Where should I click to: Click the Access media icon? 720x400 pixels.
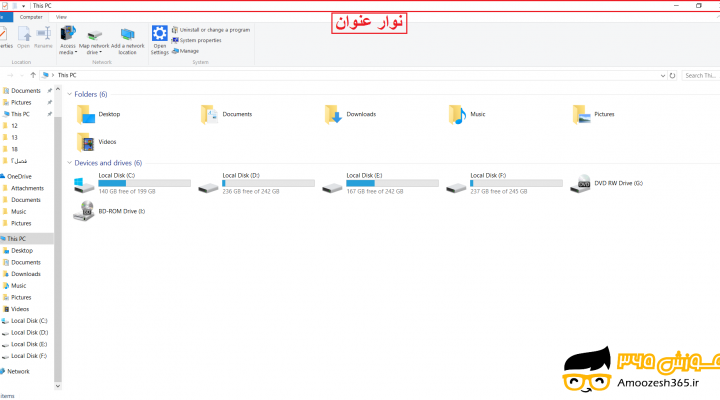click(x=68, y=34)
